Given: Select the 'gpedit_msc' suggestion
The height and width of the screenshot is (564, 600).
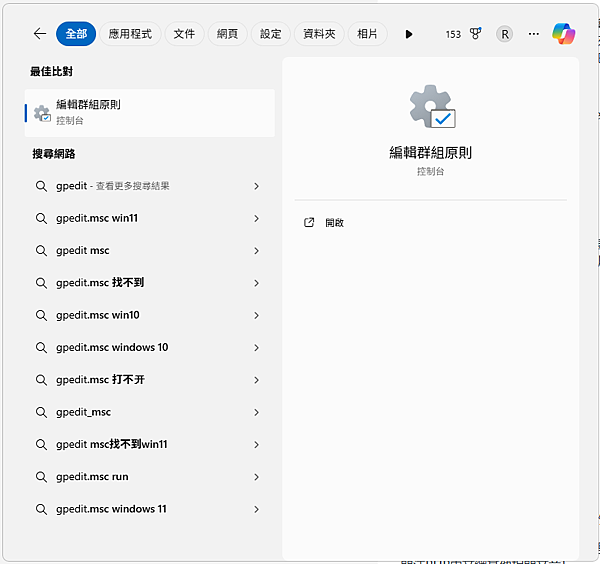Looking at the screenshot, I should (x=150, y=412).
